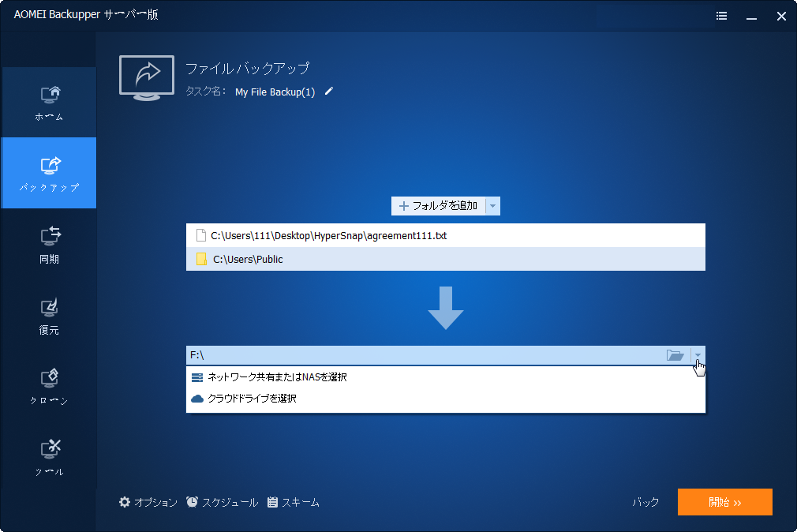This screenshot has height=532, width=797.
Task: Minimize the AOMEI Backupper window
Action: [x=751, y=17]
